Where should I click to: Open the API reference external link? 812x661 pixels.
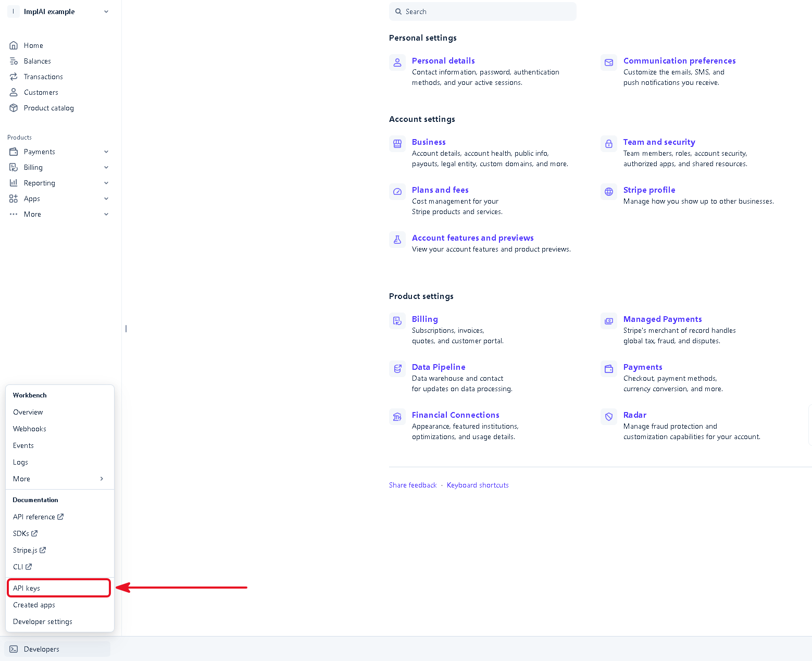point(38,517)
